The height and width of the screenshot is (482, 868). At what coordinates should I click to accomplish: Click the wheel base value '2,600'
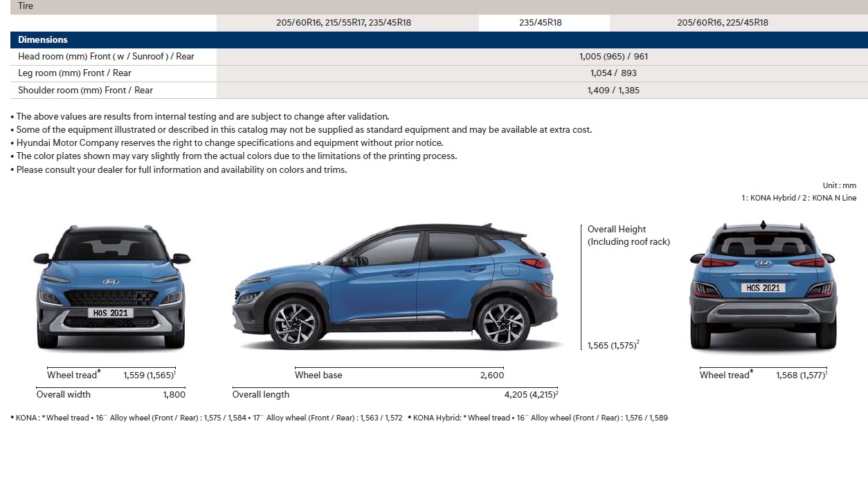[492, 375]
